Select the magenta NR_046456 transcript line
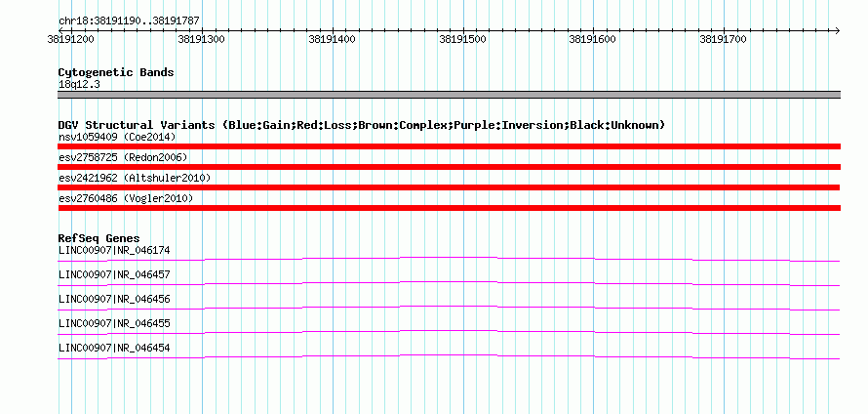The image size is (868, 414). 449,308
